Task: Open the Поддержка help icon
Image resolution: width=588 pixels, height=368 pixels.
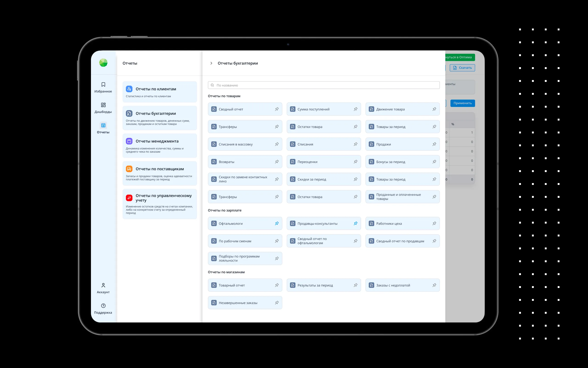Action: (103, 305)
